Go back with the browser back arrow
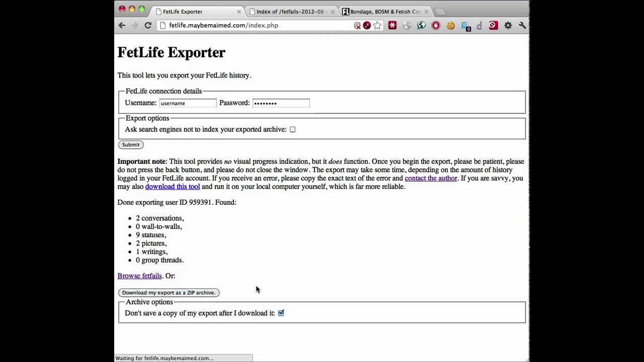The height and width of the screenshot is (362, 644). click(x=122, y=25)
